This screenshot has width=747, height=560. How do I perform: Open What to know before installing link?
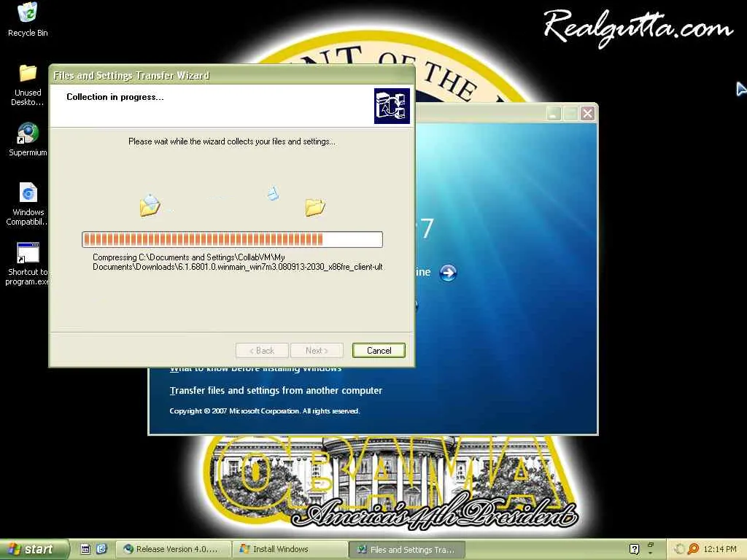255,368
